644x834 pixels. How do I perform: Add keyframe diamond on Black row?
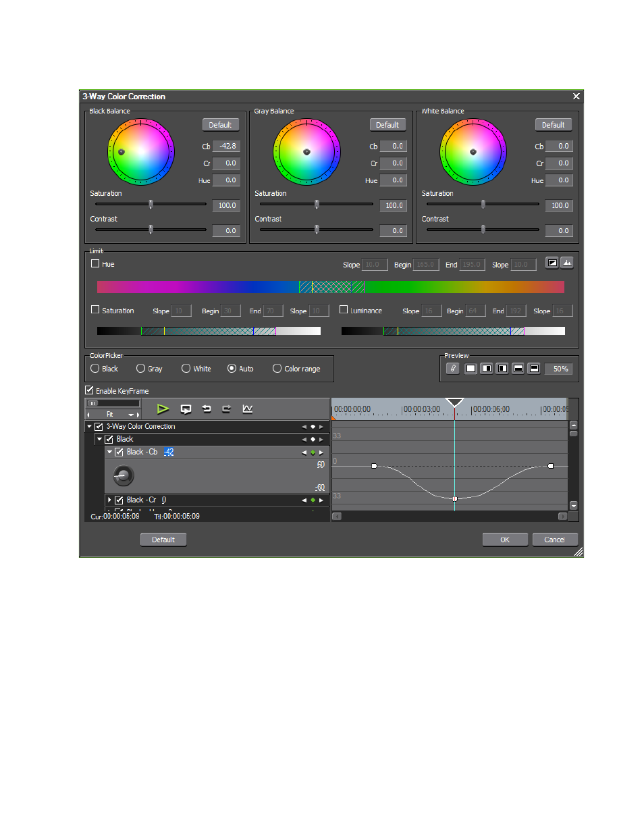(x=313, y=440)
